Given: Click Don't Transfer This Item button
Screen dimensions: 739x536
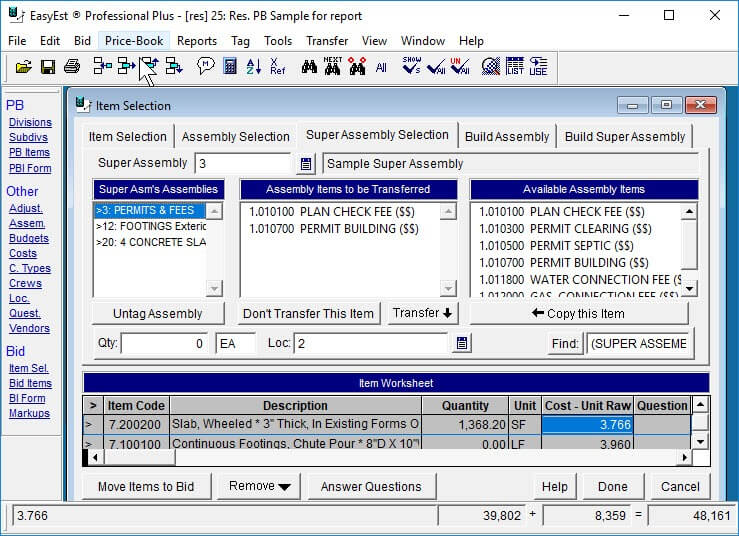Looking at the screenshot, I should (308, 313).
